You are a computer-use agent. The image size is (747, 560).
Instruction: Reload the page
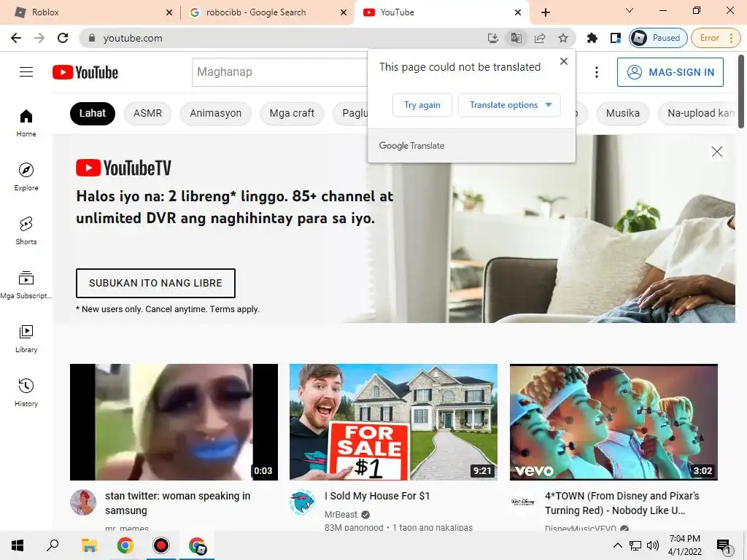pos(63,38)
